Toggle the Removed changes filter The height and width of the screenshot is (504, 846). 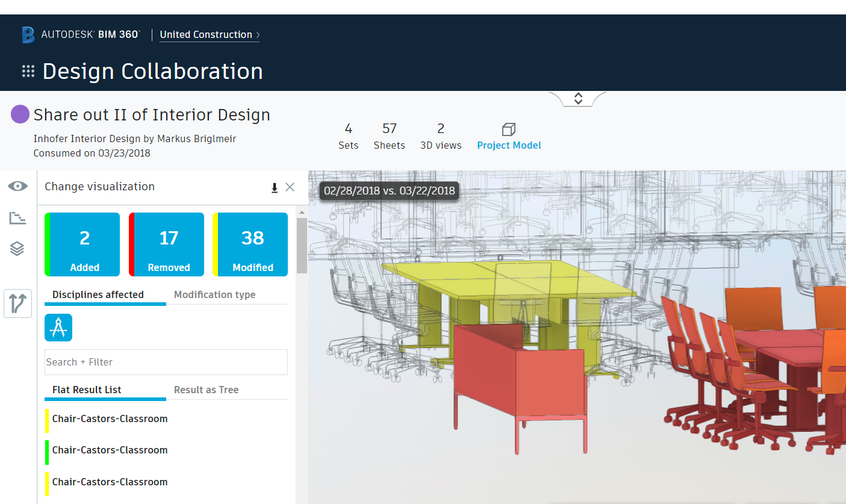point(166,244)
